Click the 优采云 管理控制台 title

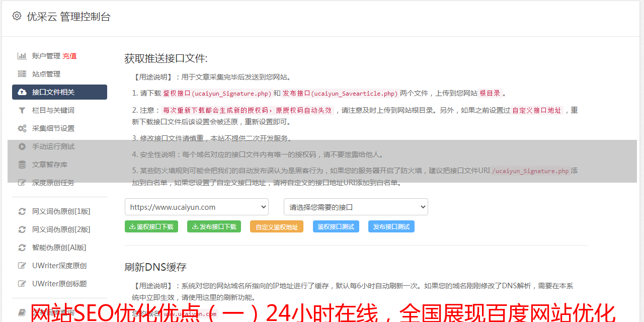point(68,17)
